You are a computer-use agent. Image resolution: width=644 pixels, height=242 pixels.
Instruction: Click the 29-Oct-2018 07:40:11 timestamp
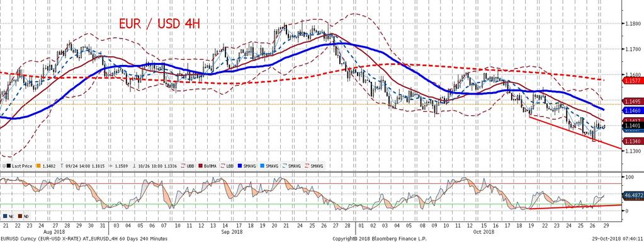pos(617,238)
